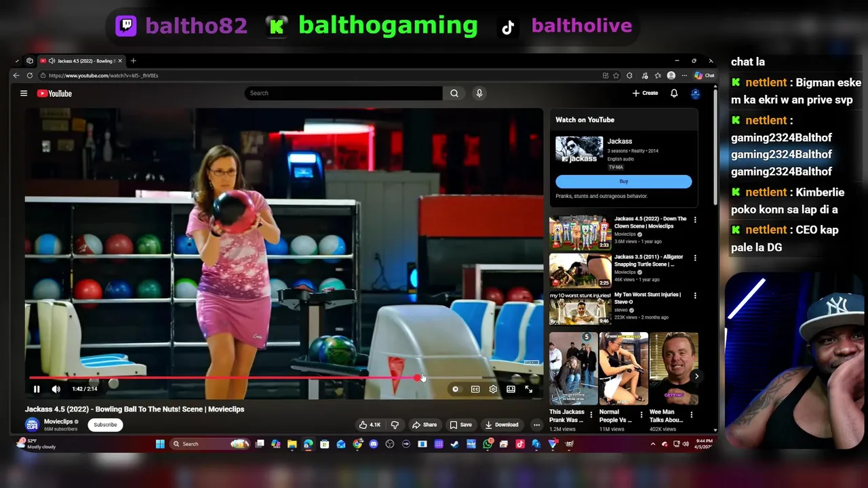Open WhatsApp from the taskbar
868x488 pixels.
[x=488, y=444]
